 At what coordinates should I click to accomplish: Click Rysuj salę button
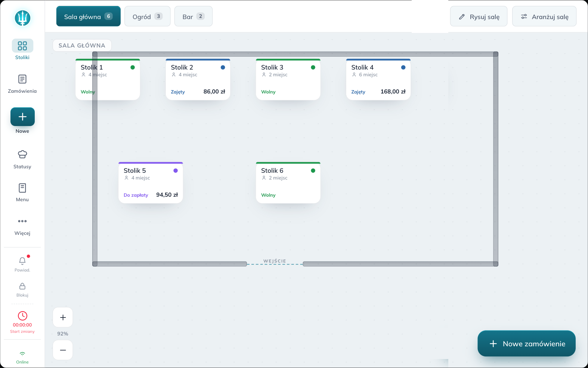[479, 16]
